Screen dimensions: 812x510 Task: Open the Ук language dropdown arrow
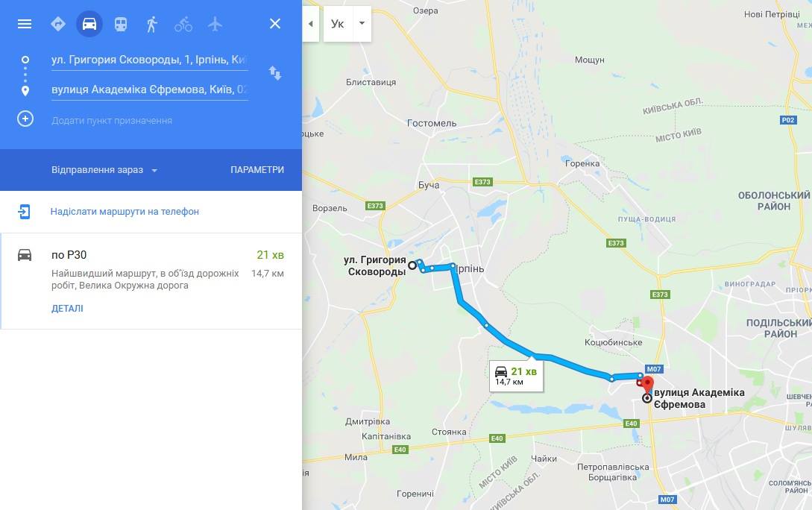pos(362,23)
